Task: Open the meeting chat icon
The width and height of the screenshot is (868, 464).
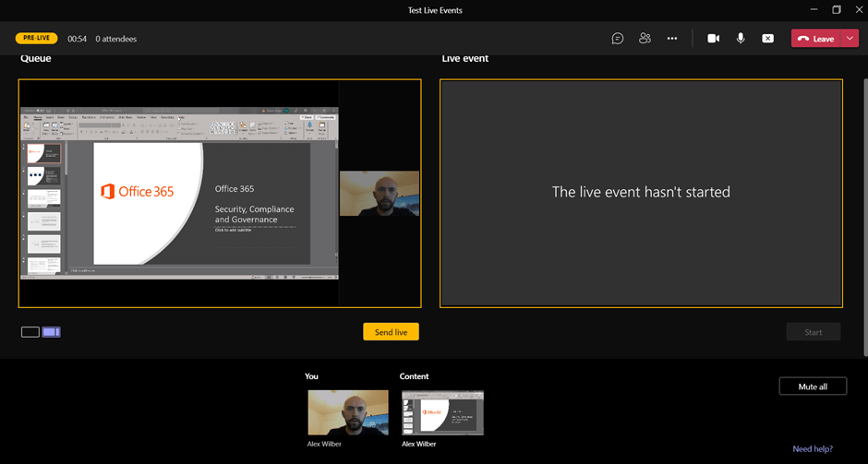Action: pos(618,39)
